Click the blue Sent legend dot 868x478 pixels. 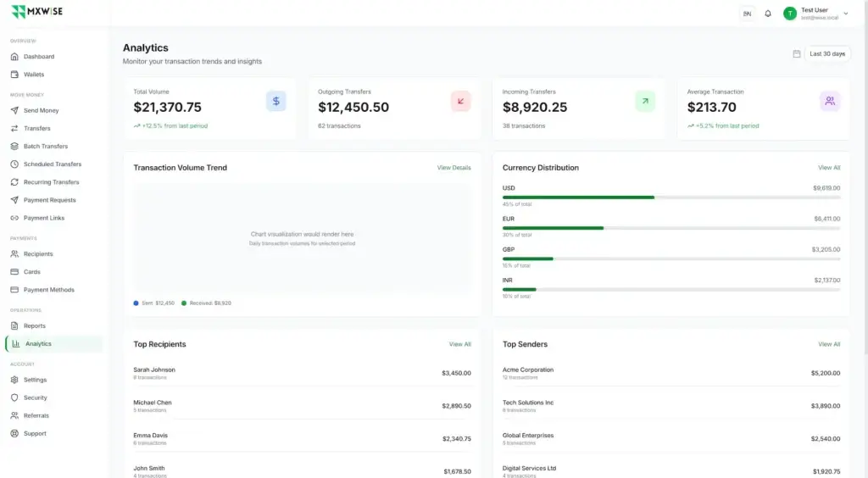(136, 303)
